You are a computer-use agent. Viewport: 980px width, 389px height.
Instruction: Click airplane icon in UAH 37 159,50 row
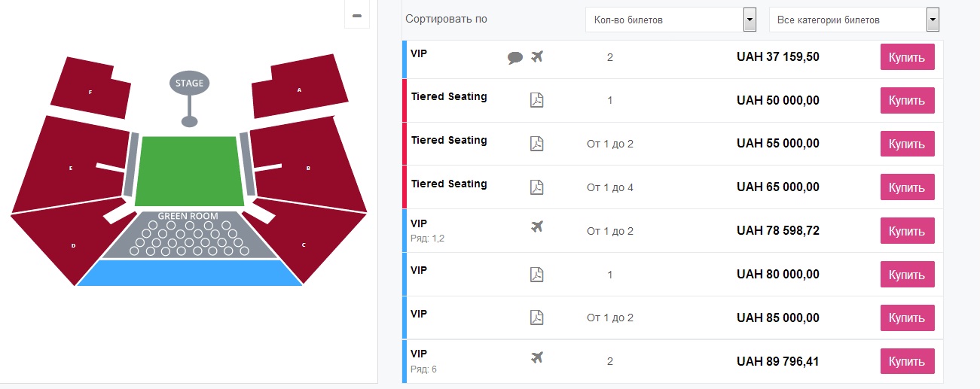pos(536,56)
